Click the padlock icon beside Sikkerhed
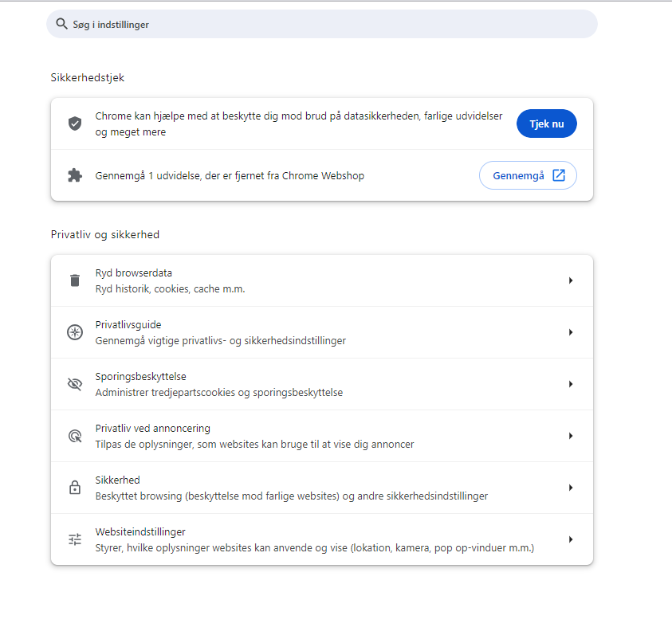The width and height of the screenshot is (672, 639). 75,487
